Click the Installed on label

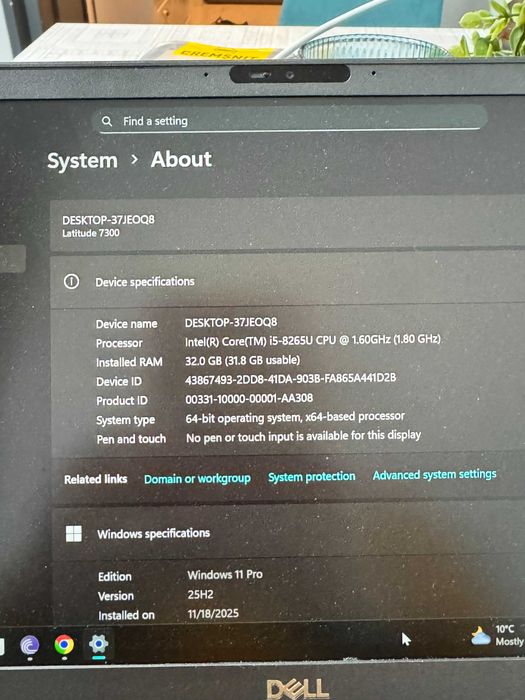click(126, 615)
